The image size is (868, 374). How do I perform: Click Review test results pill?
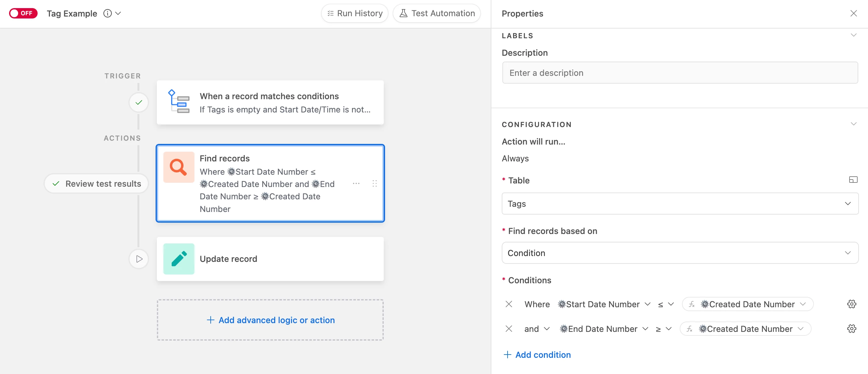pos(96,184)
